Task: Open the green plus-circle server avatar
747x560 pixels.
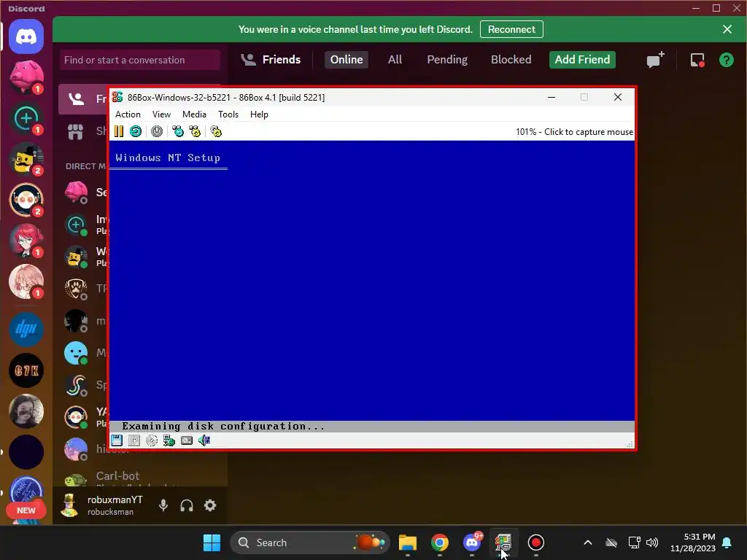Action: pyautogui.click(x=26, y=118)
